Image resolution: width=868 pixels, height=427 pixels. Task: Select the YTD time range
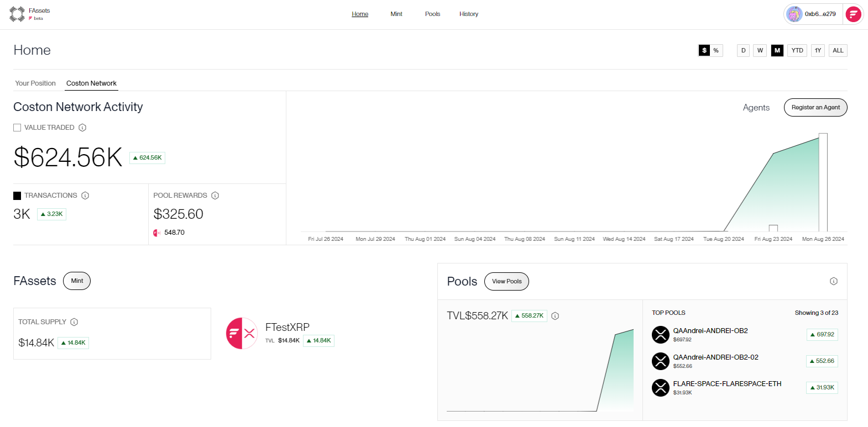[797, 50]
